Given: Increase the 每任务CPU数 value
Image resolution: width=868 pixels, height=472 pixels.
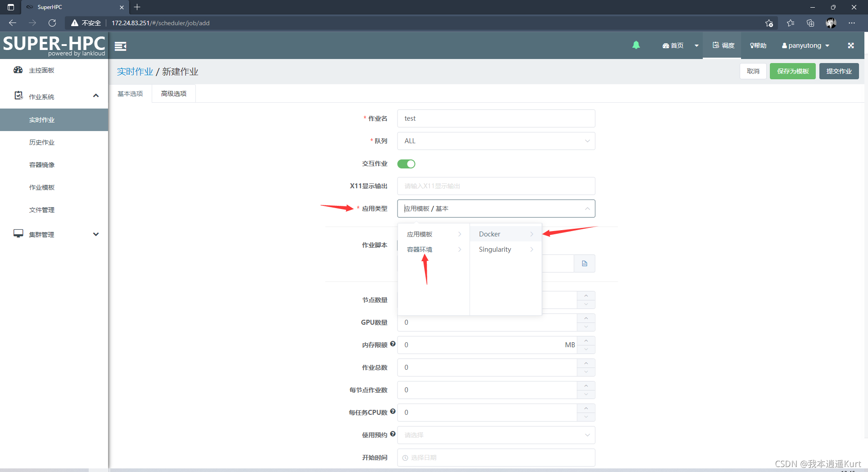Looking at the screenshot, I should [x=586, y=408].
